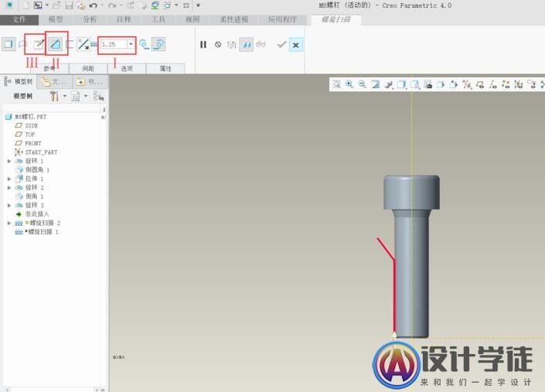The width and height of the screenshot is (545, 392).
Task: Toggle the glasses preview mode icon
Action: tap(261, 45)
